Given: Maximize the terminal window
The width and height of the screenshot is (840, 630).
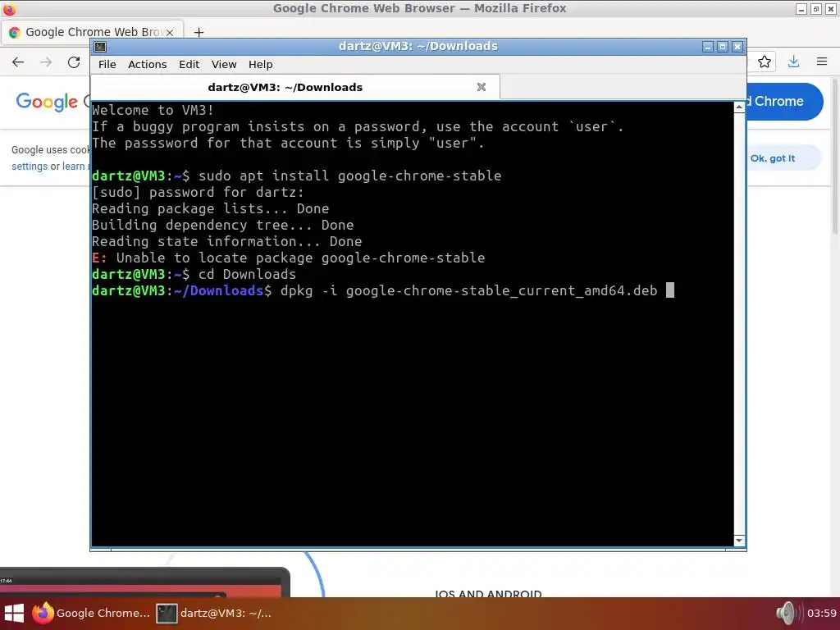Looking at the screenshot, I should (723, 47).
